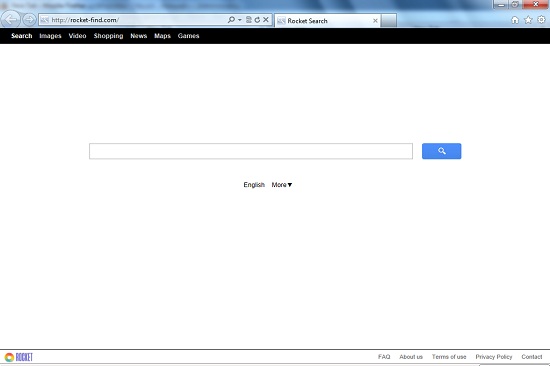Screen dimensions: 550x366
Task: Go back with the browser Back arrow
Action: (11, 20)
